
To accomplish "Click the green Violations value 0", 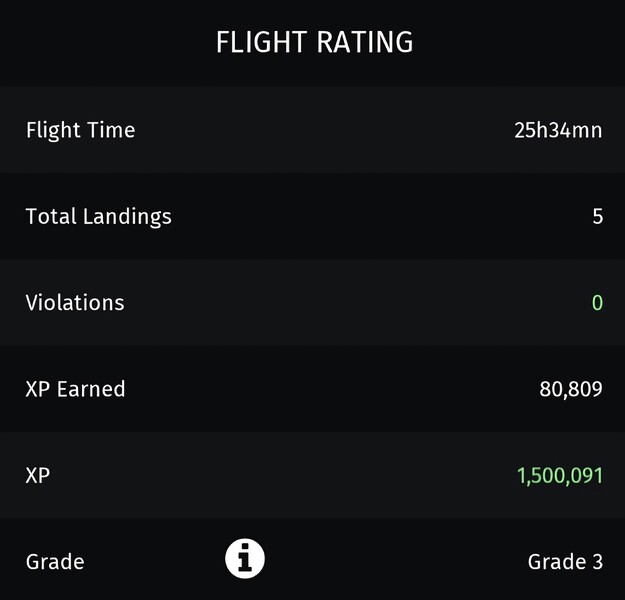I will pos(597,303).
